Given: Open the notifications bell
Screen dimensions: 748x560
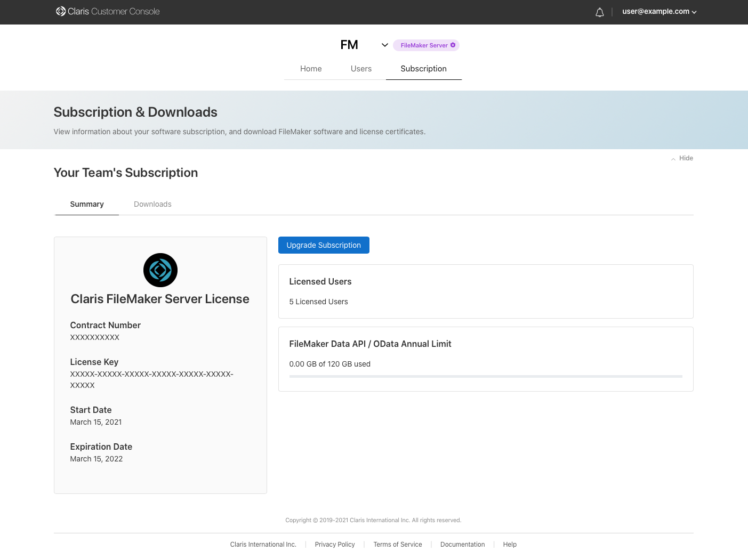Looking at the screenshot, I should coord(600,12).
